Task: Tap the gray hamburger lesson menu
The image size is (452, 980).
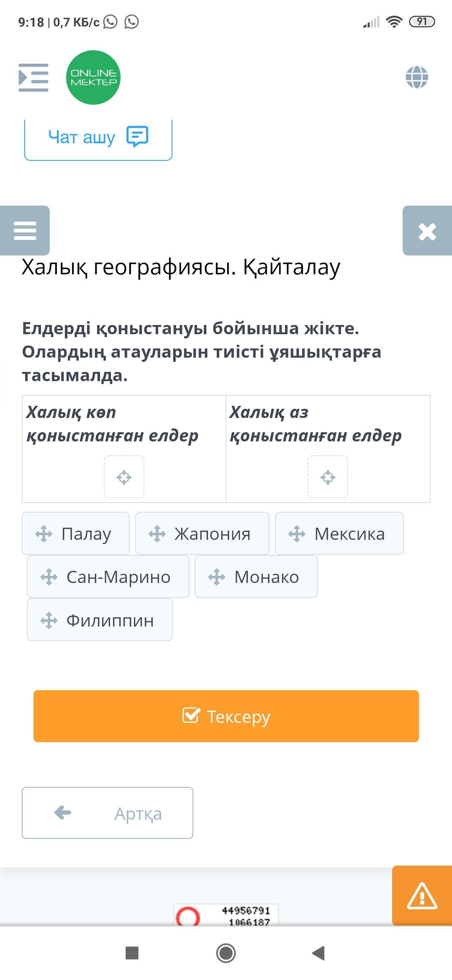Action: (25, 231)
